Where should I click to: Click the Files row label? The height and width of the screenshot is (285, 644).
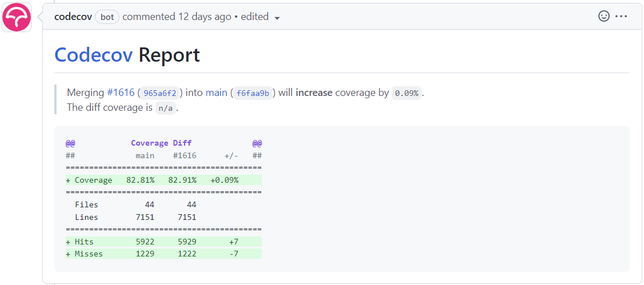click(87, 204)
